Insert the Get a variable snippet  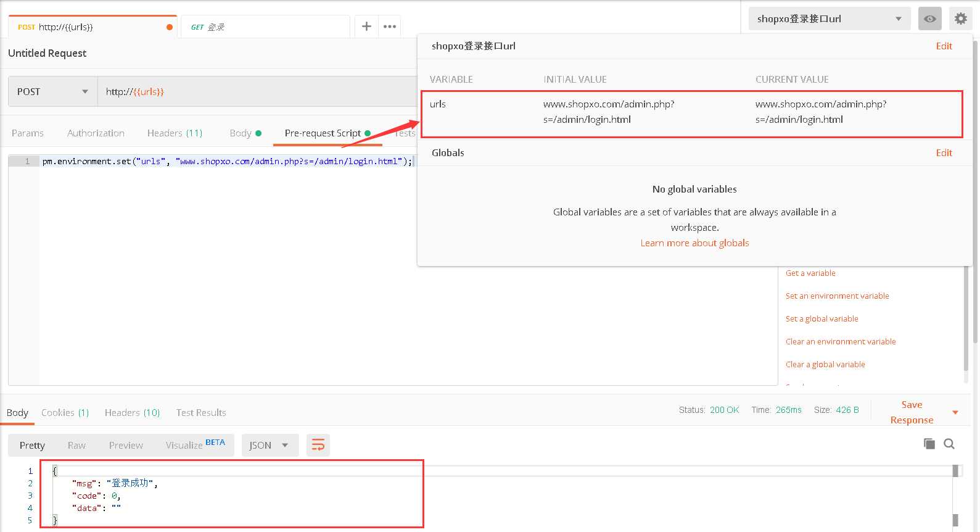810,273
